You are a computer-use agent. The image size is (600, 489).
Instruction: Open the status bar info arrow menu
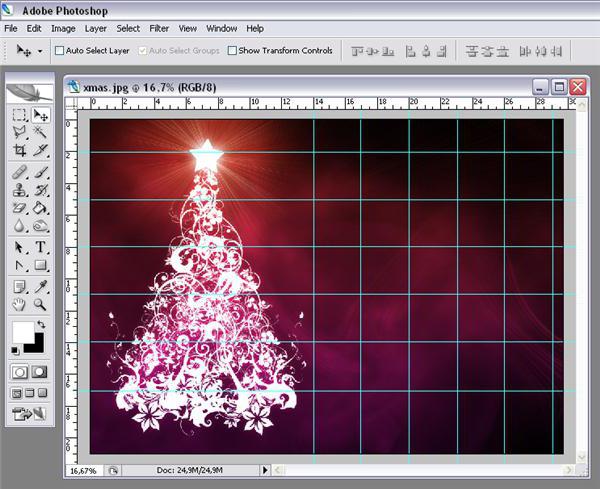coord(265,470)
